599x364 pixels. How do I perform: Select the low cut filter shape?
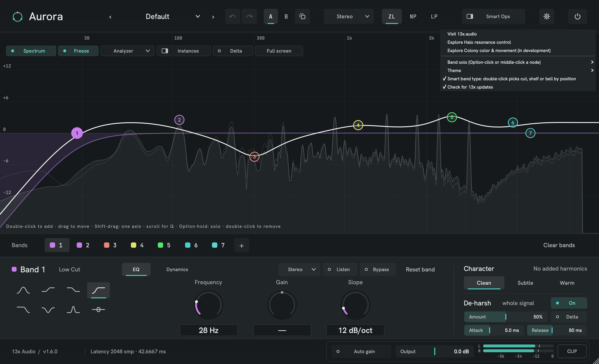[99, 290]
